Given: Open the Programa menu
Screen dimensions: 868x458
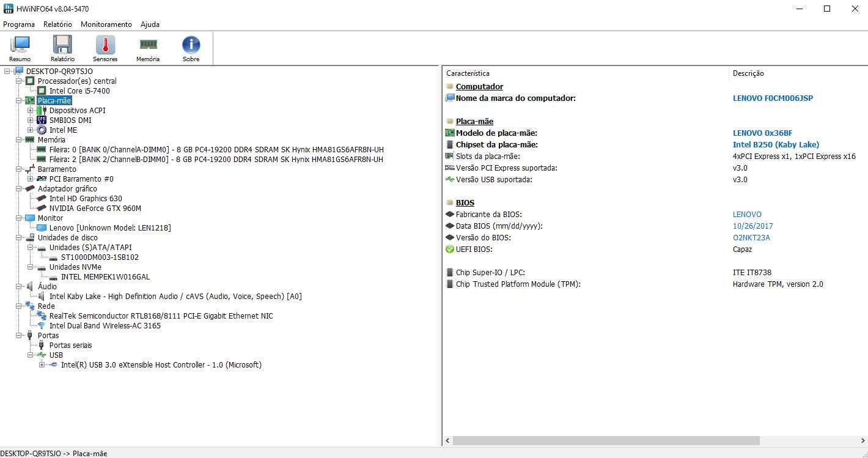Looking at the screenshot, I should point(19,24).
